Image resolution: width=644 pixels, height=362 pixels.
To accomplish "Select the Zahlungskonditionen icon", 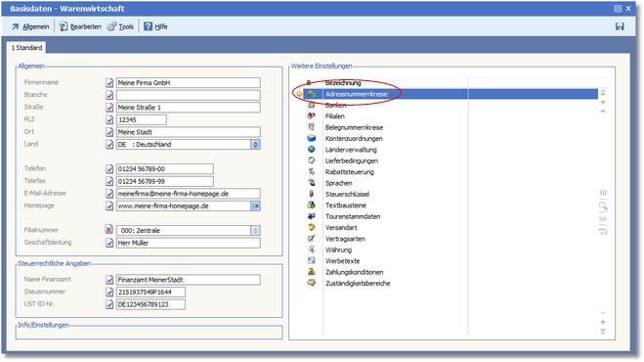I will [312, 272].
